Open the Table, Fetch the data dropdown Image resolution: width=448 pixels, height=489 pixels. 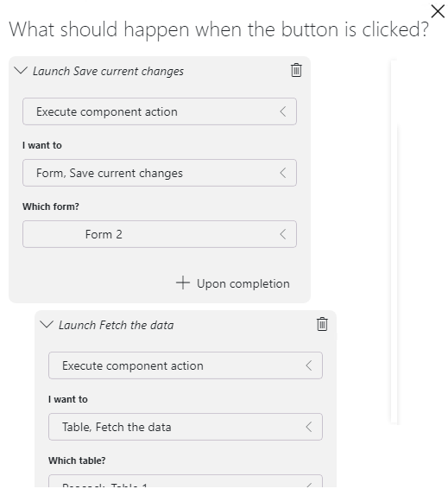(186, 427)
